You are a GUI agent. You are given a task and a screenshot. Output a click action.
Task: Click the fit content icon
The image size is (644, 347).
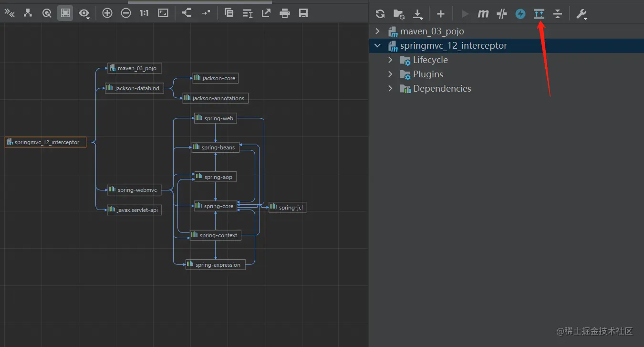(x=163, y=13)
